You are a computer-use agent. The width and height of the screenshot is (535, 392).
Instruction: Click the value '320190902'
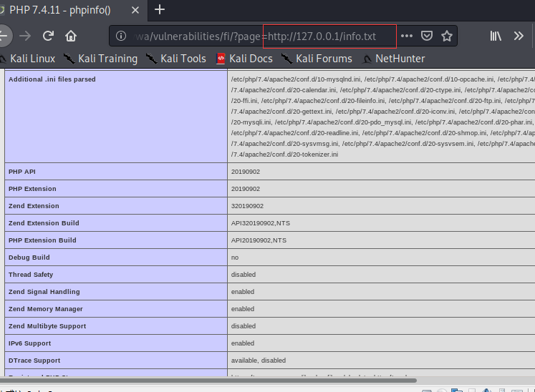[x=247, y=206]
